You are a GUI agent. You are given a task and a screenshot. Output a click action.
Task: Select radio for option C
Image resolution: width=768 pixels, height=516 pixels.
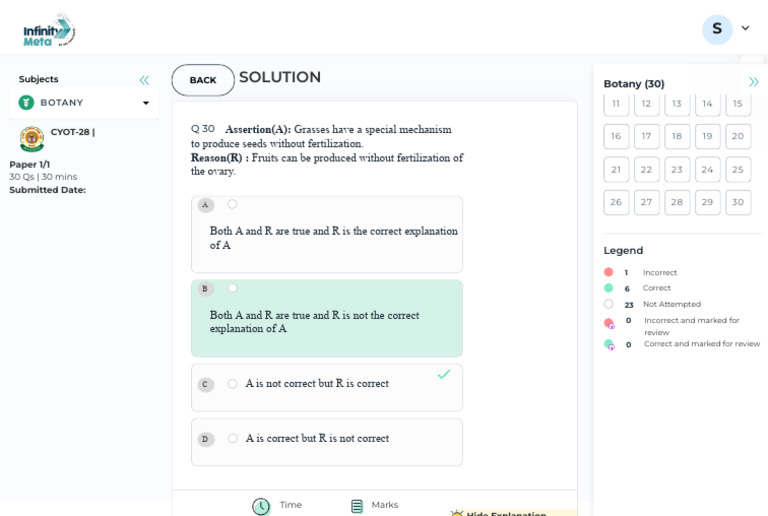232,384
